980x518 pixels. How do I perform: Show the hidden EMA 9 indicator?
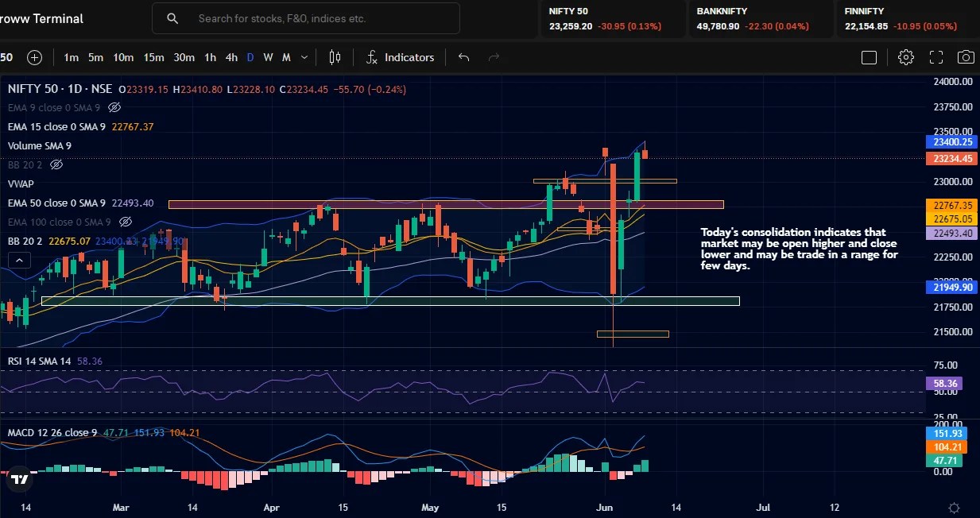[x=114, y=107]
